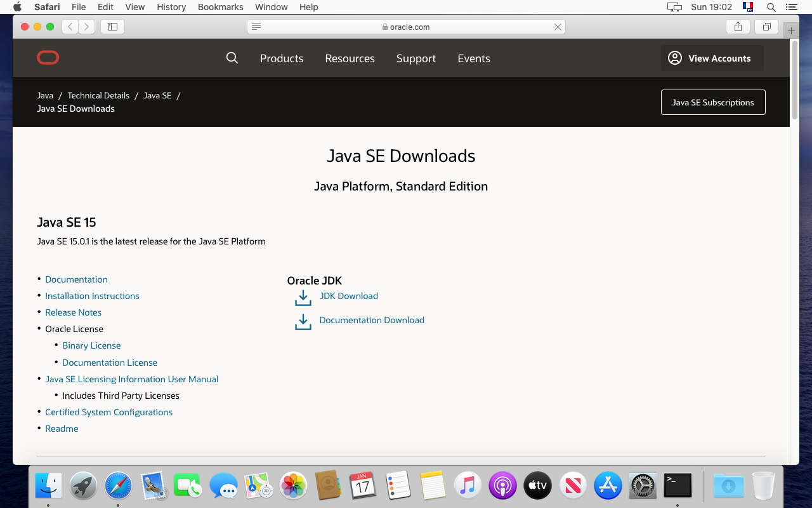The width and height of the screenshot is (812, 508).
Task: Click the Java SE breadcrumb
Action: click(157, 95)
